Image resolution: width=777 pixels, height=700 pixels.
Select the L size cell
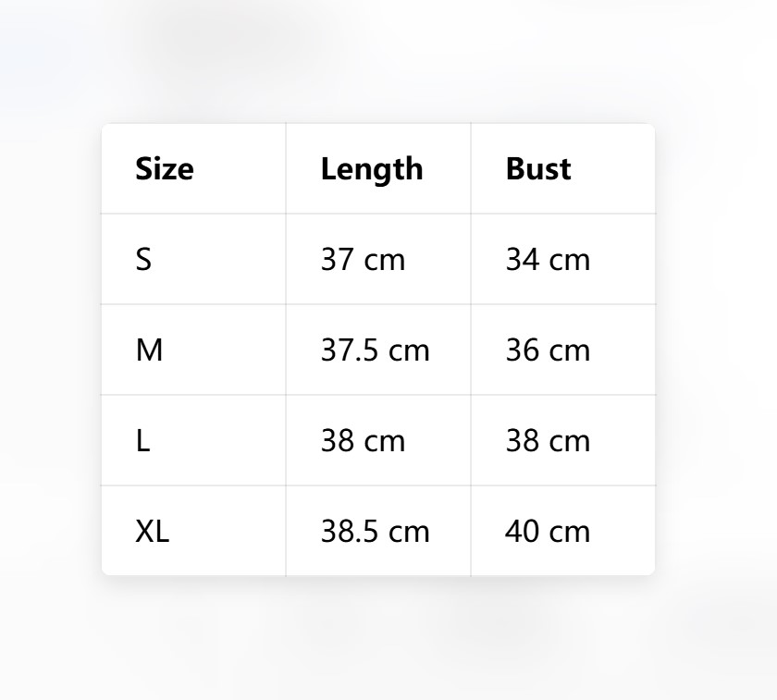pos(193,440)
